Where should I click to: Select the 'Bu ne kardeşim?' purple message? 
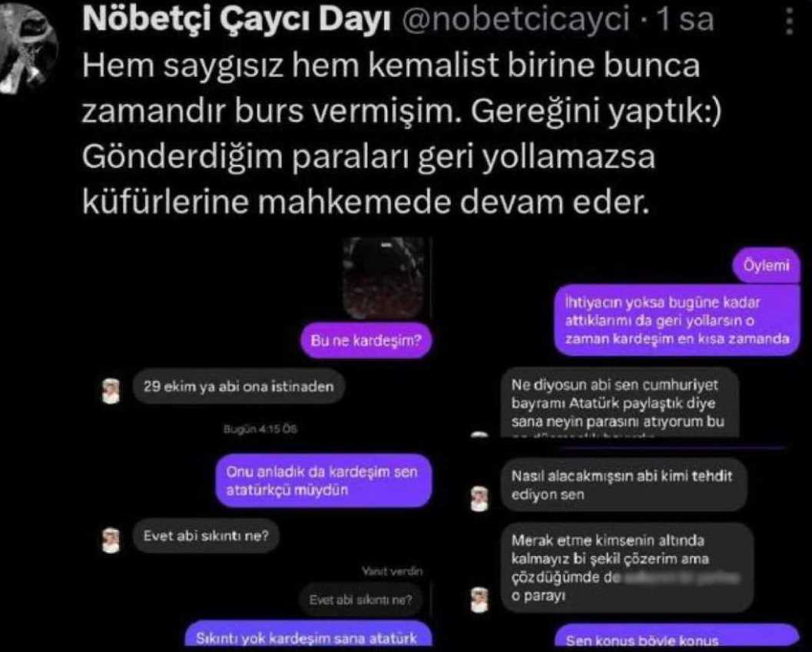click(x=366, y=340)
